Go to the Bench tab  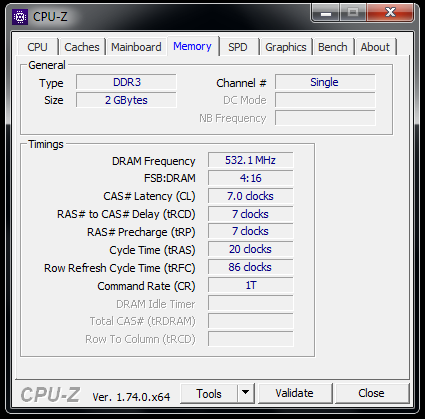pyautogui.click(x=333, y=47)
